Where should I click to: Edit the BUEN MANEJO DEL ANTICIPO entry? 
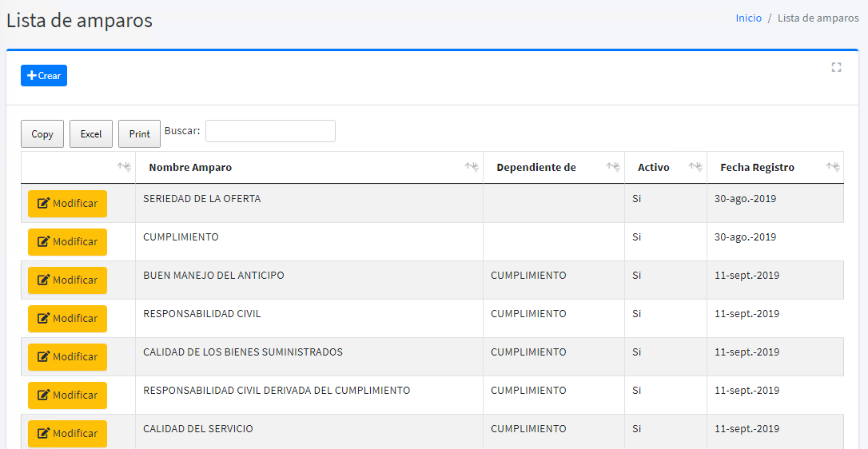[67, 280]
